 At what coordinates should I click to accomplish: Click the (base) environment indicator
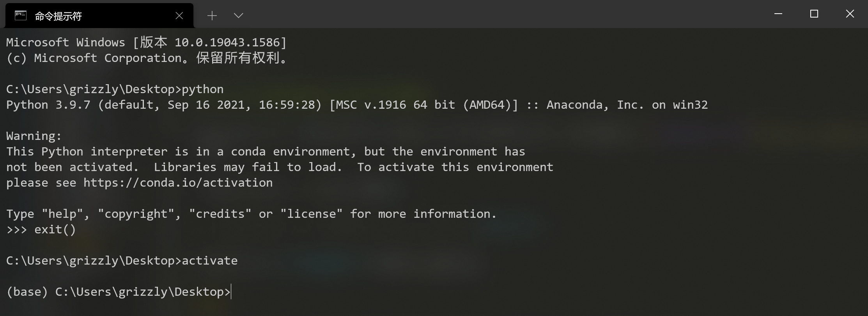click(27, 292)
